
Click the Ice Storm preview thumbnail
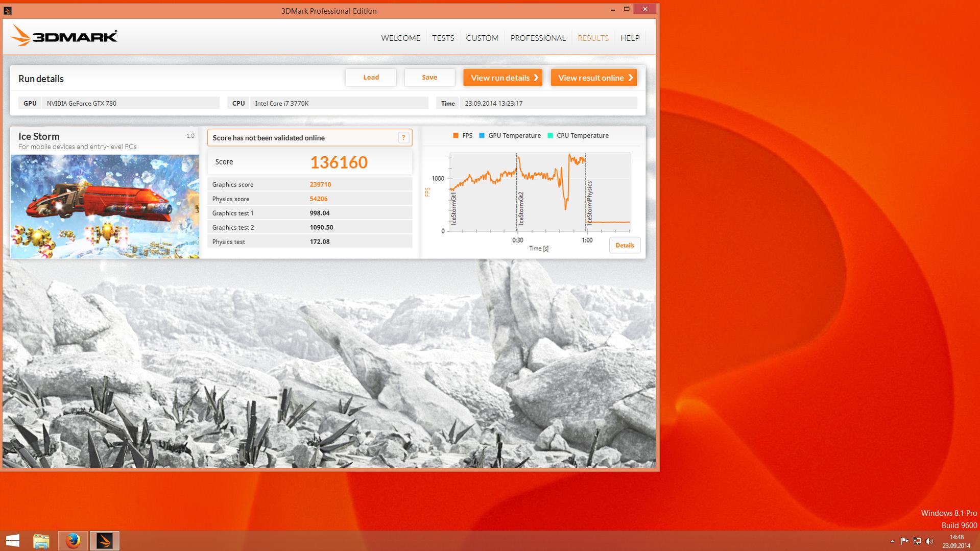pyautogui.click(x=105, y=206)
